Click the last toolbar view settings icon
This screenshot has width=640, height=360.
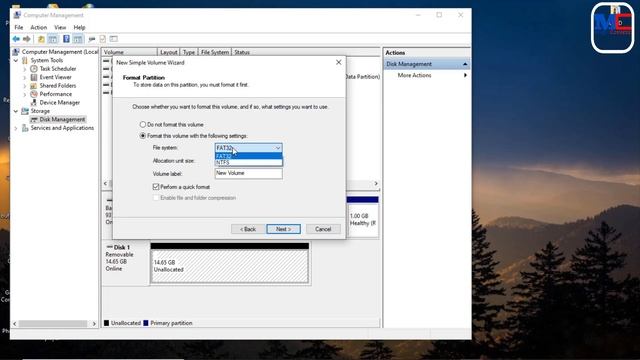click(x=113, y=39)
